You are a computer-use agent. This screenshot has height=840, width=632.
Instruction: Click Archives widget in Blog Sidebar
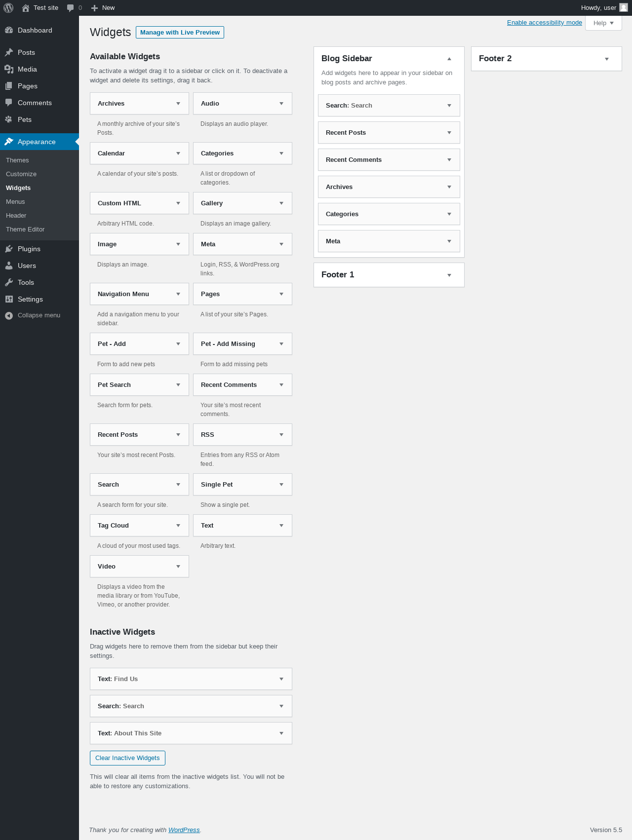389,187
